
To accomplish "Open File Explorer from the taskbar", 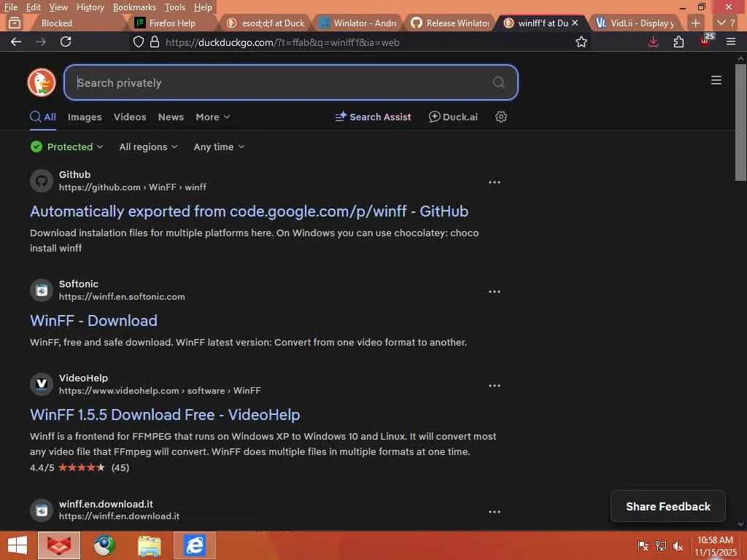I will coord(149,545).
